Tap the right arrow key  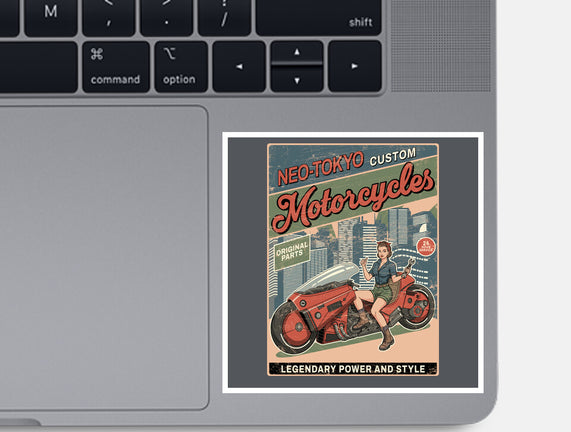pos(355,66)
